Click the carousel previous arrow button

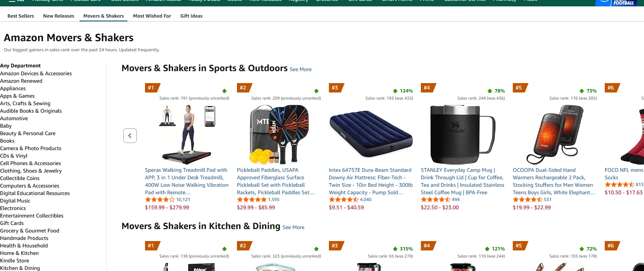(130, 135)
